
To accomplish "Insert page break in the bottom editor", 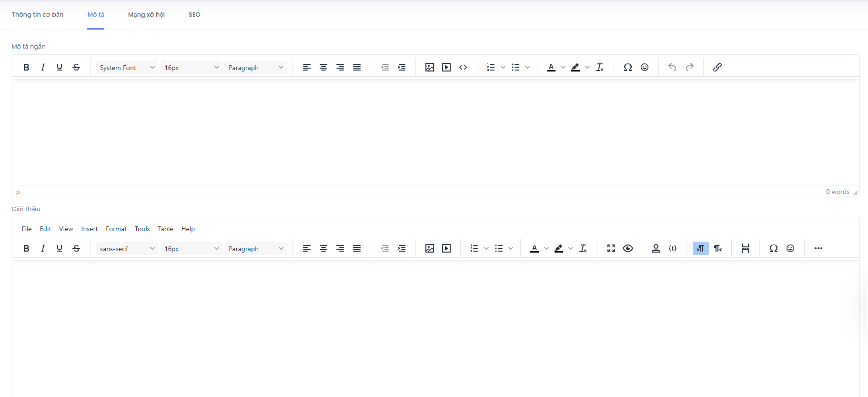I will coord(746,248).
